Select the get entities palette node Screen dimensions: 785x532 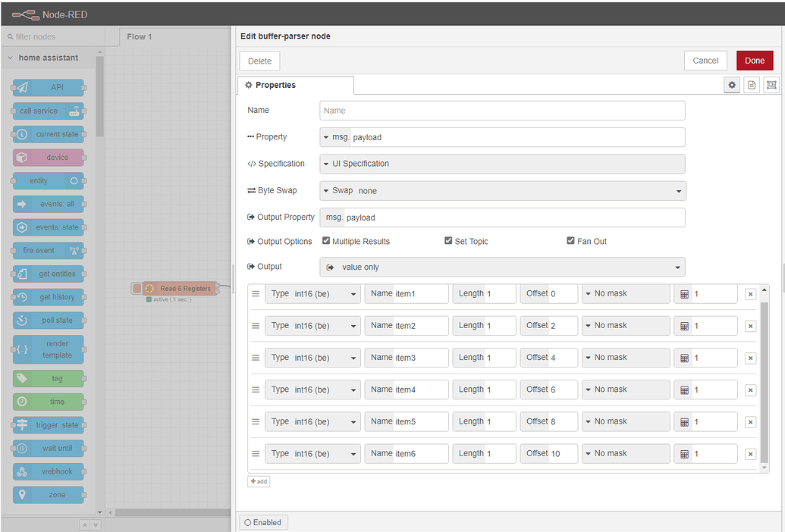[49, 274]
